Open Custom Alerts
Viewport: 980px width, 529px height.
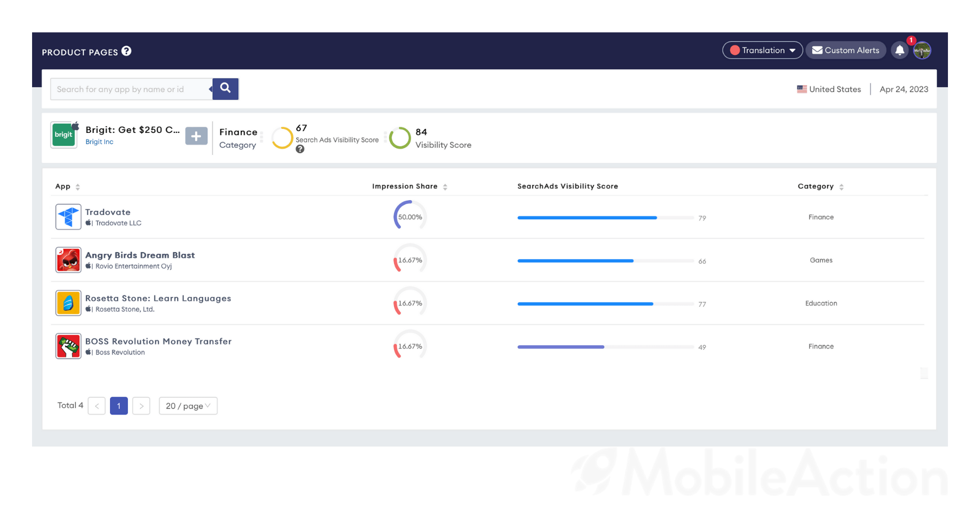click(846, 50)
